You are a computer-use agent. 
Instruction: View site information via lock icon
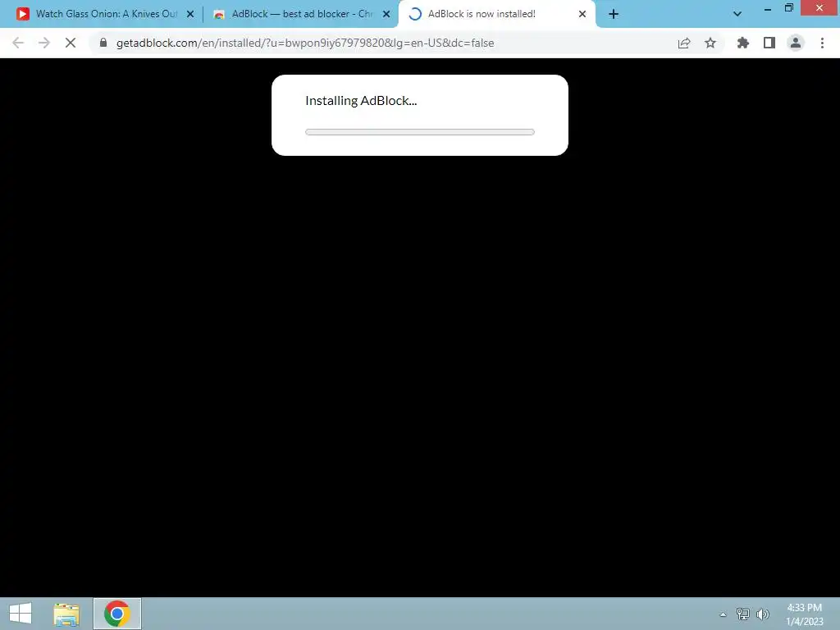pyautogui.click(x=103, y=43)
